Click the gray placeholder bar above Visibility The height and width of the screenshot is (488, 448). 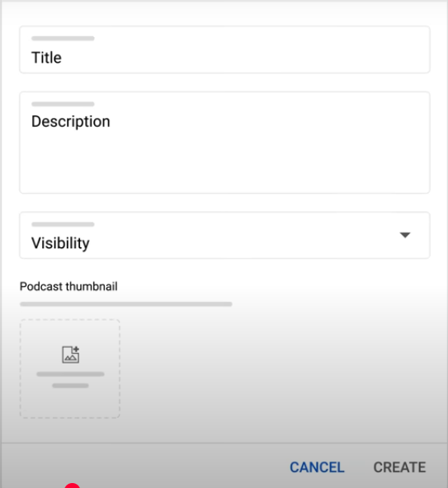[x=63, y=224]
